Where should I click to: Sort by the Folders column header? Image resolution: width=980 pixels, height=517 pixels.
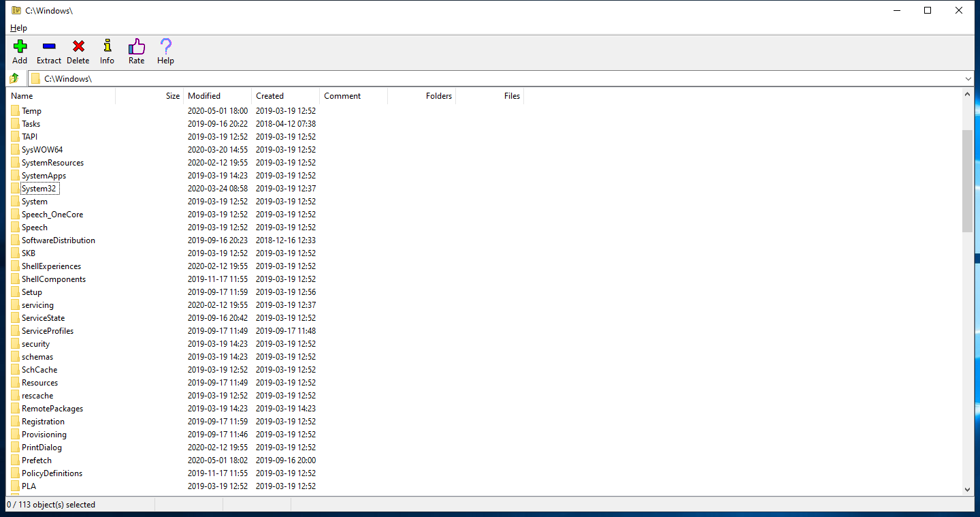coord(422,96)
